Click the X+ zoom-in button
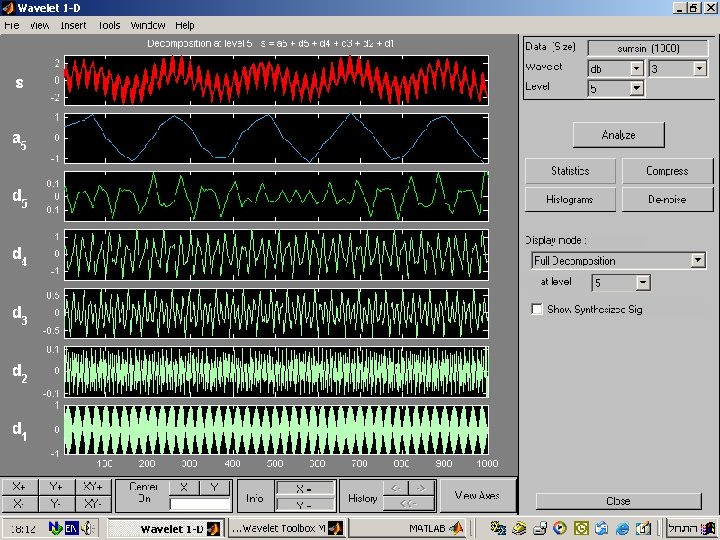 tap(20, 487)
